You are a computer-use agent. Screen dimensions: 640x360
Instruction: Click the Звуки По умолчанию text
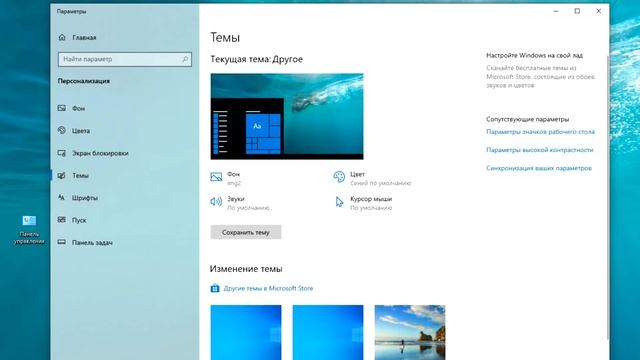pos(248,203)
